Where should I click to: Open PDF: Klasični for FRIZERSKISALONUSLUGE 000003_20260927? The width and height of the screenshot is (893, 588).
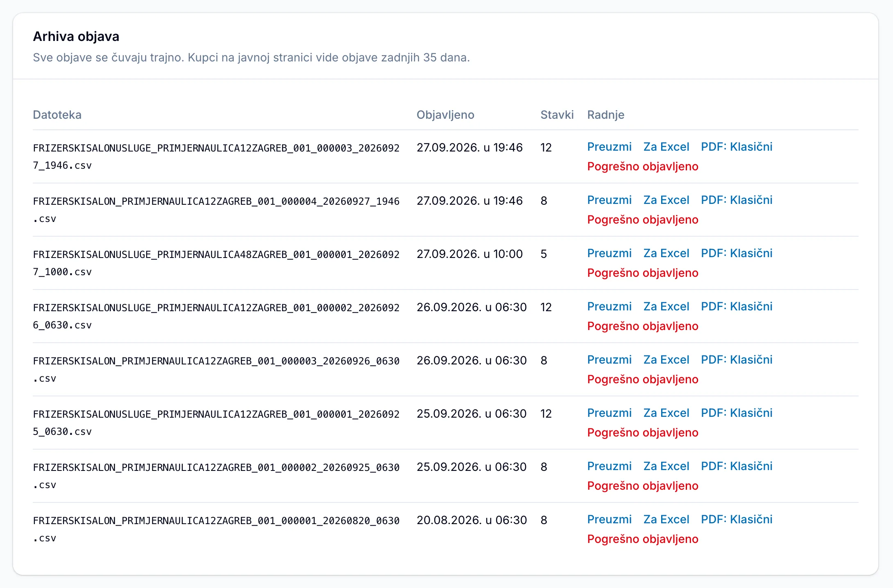[x=737, y=147]
